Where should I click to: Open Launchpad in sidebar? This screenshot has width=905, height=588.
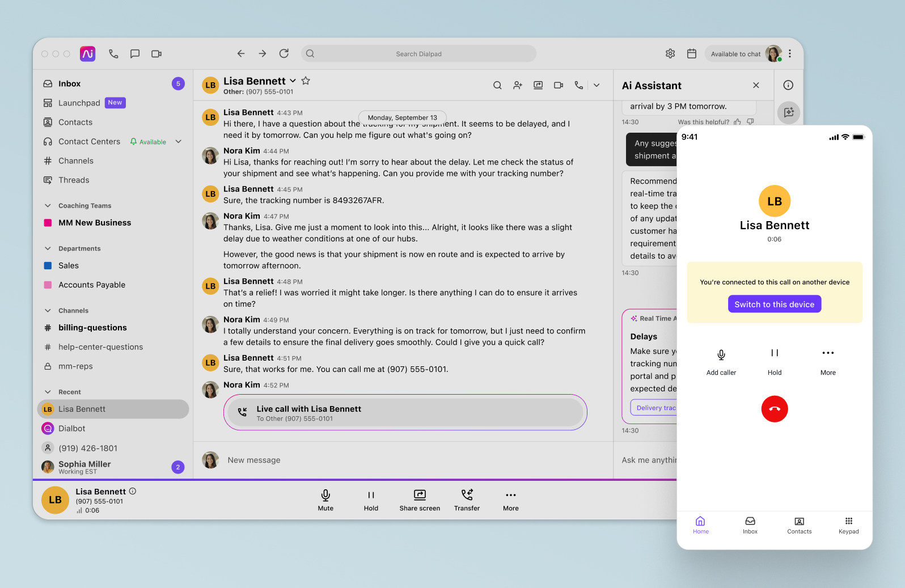click(113, 103)
